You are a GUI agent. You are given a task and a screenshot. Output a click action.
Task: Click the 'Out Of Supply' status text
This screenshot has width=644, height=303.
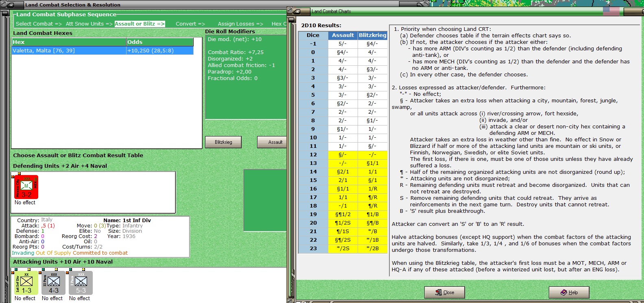[x=54, y=253]
